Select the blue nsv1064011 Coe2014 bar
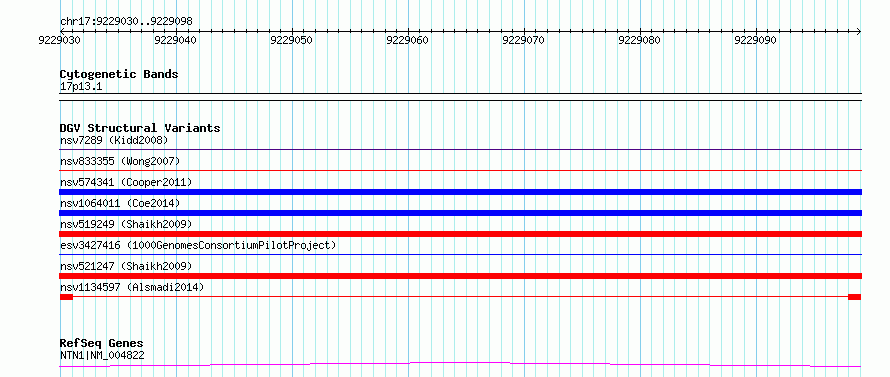The image size is (890, 377). click(x=460, y=213)
